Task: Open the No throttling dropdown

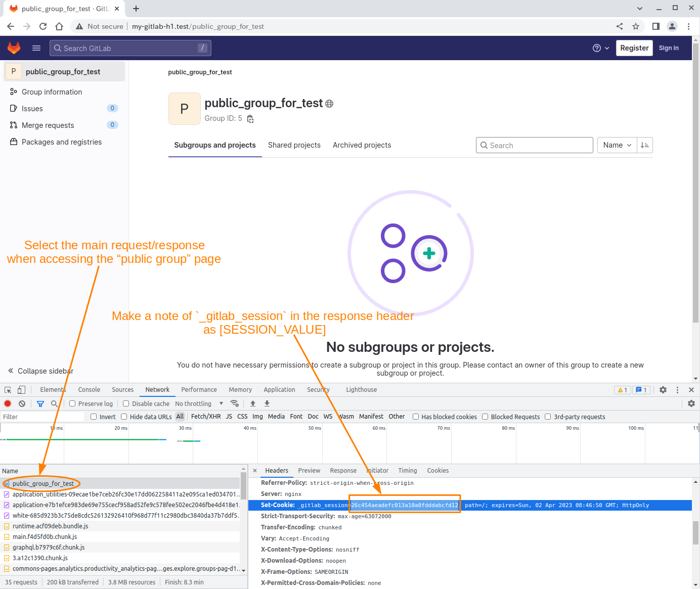Action: click(199, 403)
